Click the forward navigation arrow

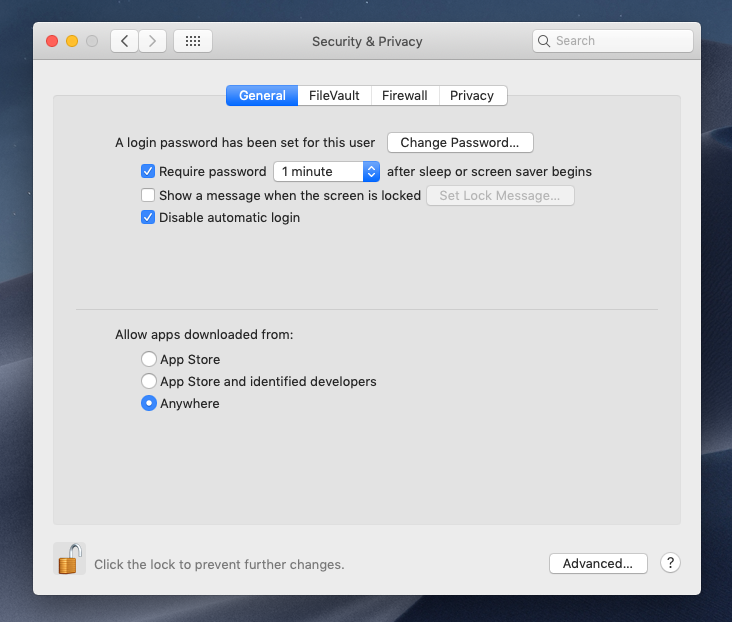(153, 41)
